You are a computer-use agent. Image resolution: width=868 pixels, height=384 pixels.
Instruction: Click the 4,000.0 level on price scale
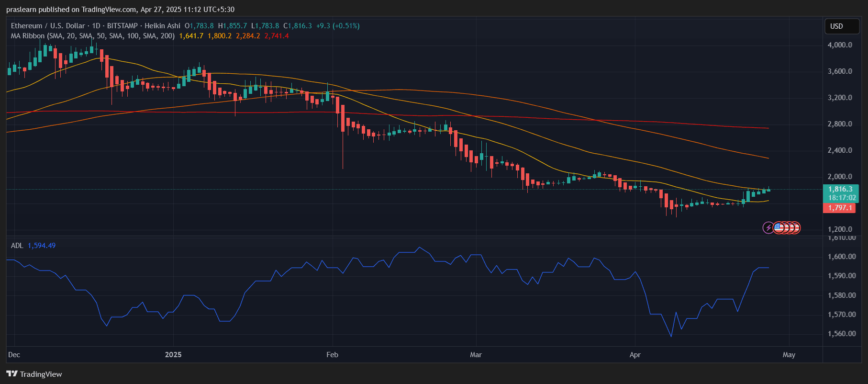(840, 45)
